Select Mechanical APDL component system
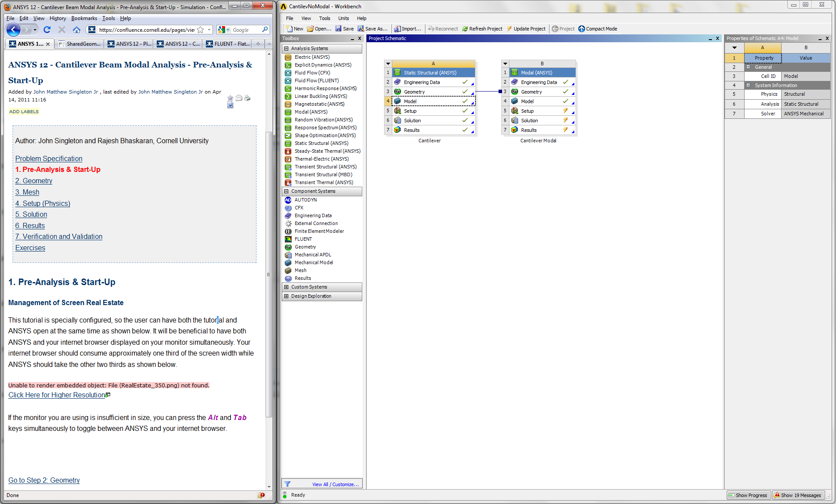 pyautogui.click(x=313, y=255)
